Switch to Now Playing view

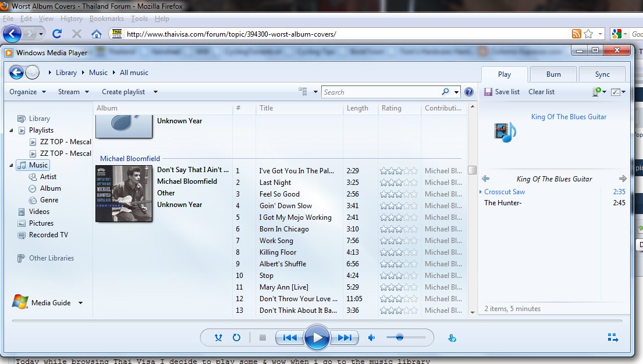[x=612, y=337]
